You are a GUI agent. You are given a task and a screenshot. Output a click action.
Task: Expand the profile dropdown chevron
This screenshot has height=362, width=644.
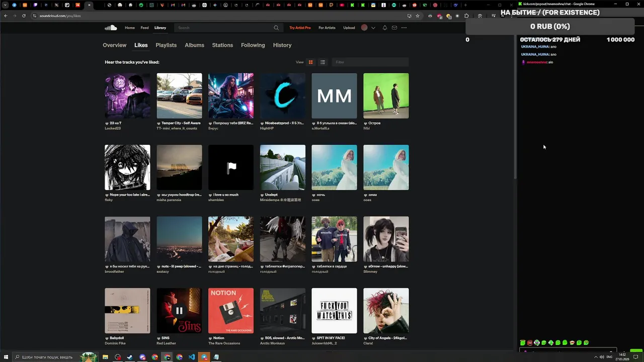tap(373, 28)
